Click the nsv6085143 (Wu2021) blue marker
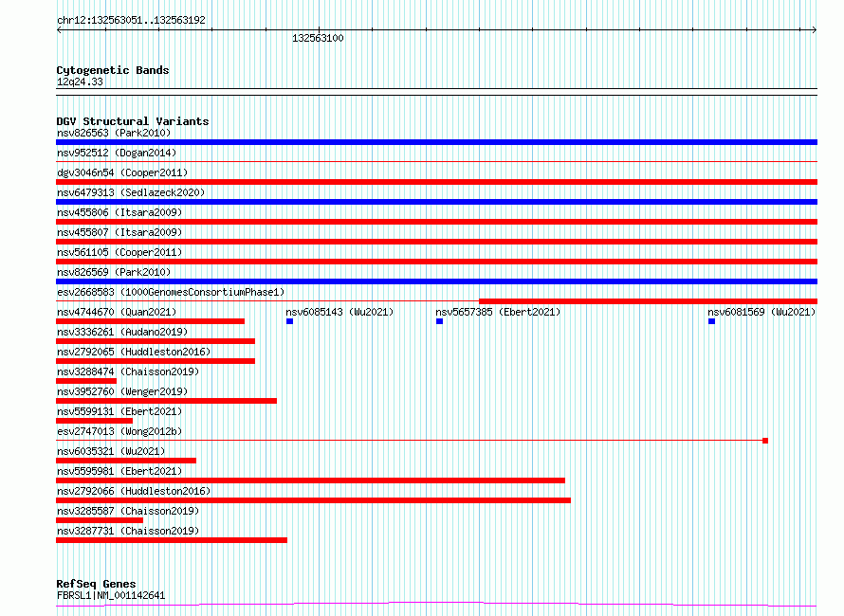 (289, 321)
